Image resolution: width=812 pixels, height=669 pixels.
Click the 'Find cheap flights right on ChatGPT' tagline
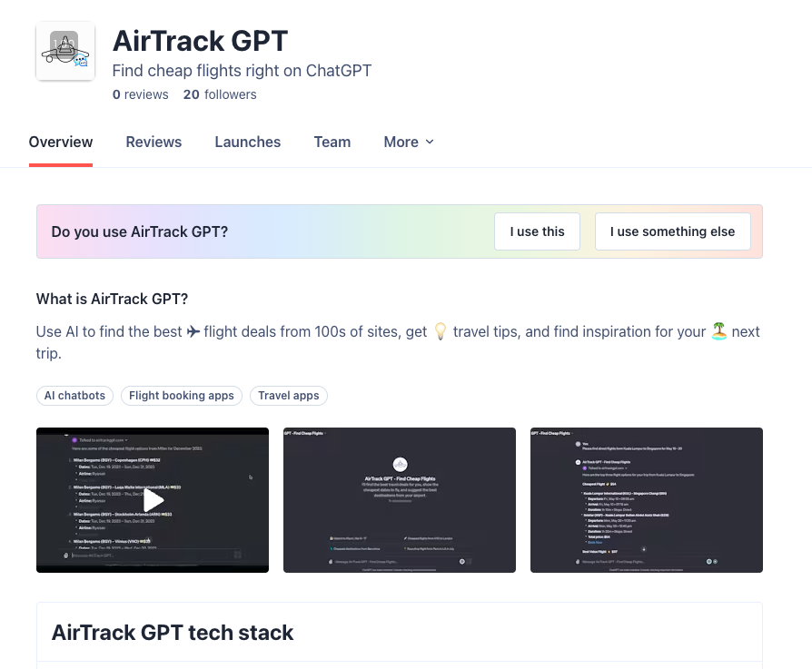click(242, 71)
